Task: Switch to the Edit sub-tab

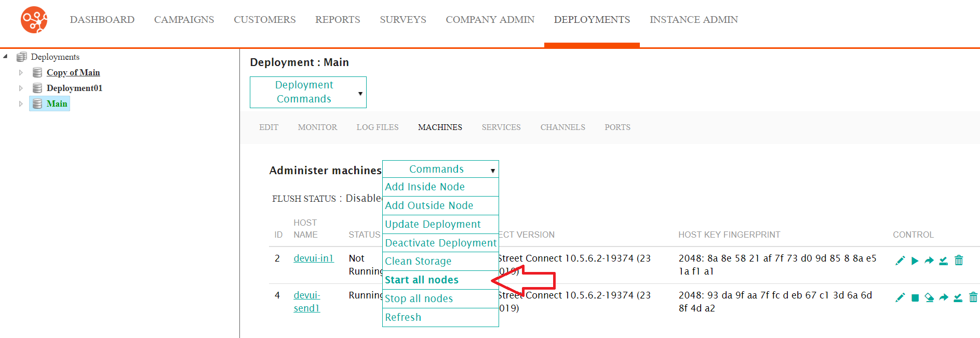Action: pos(269,127)
